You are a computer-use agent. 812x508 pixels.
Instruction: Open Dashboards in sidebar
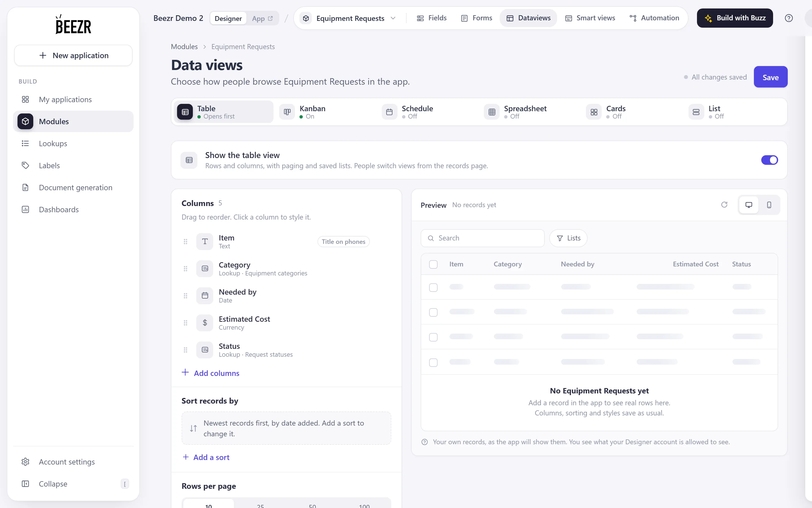coord(73,209)
